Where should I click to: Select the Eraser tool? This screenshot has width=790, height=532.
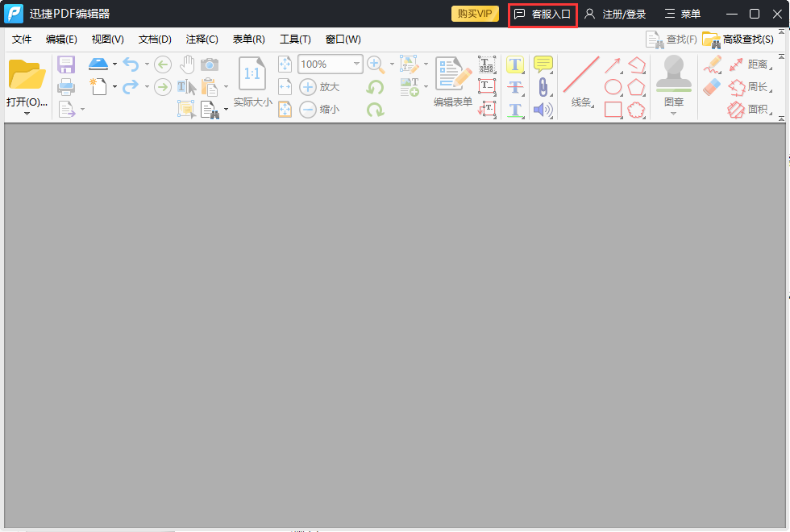(x=713, y=87)
